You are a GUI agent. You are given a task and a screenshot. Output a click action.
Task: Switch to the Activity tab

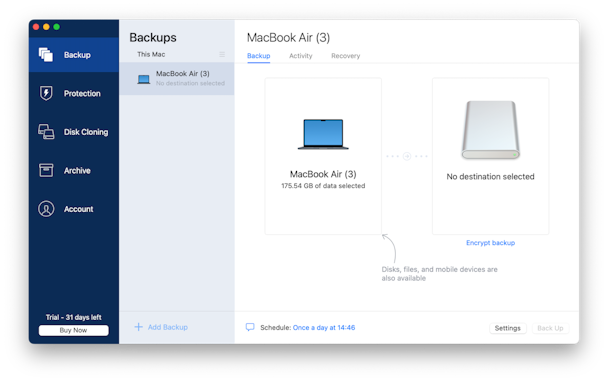[x=301, y=56]
